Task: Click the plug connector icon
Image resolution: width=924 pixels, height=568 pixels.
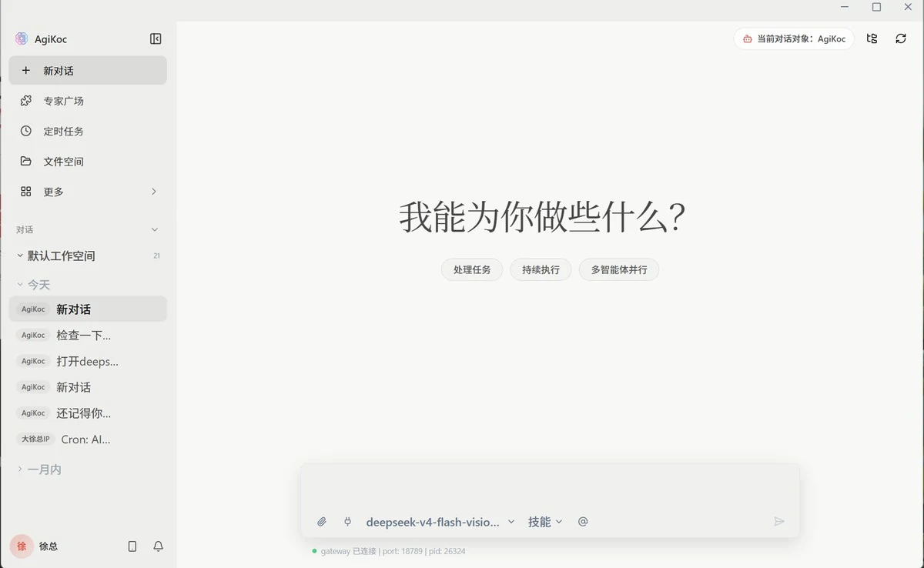Action: (347, 522)
